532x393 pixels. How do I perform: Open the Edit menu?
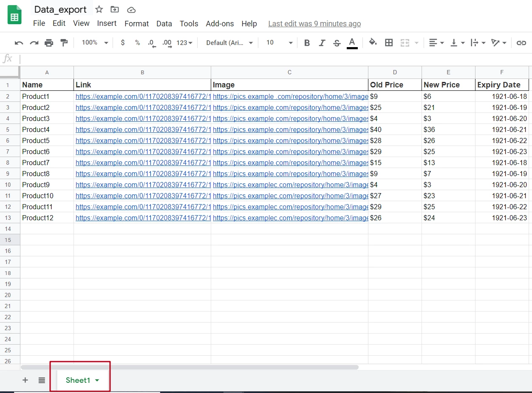point(59,24)
